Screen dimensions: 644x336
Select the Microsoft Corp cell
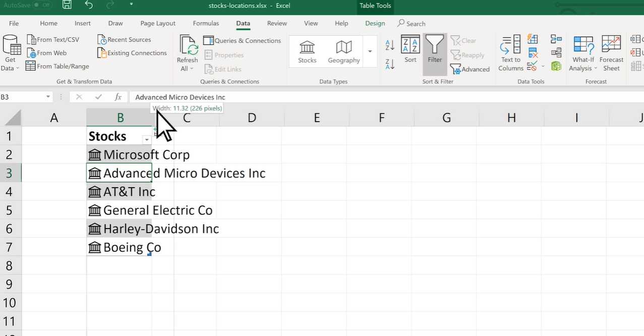pyautogui.click(x=120, y=154)
